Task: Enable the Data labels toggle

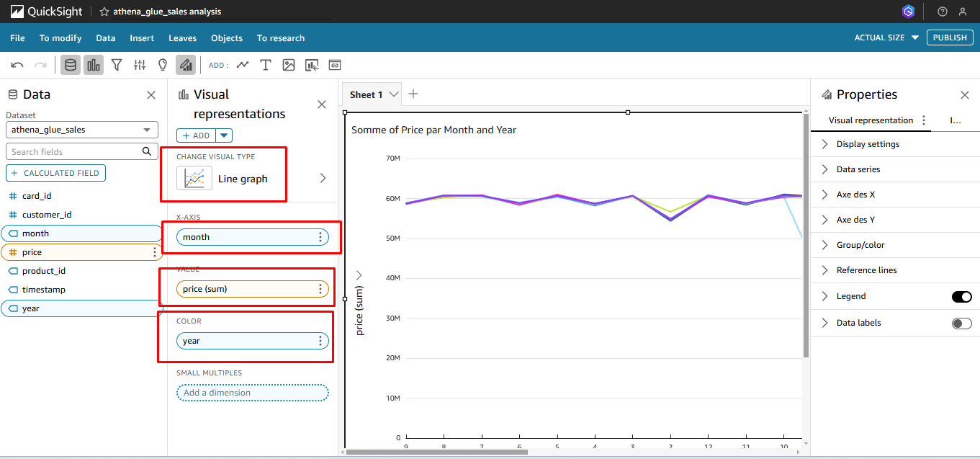Action: pos(961,324)
